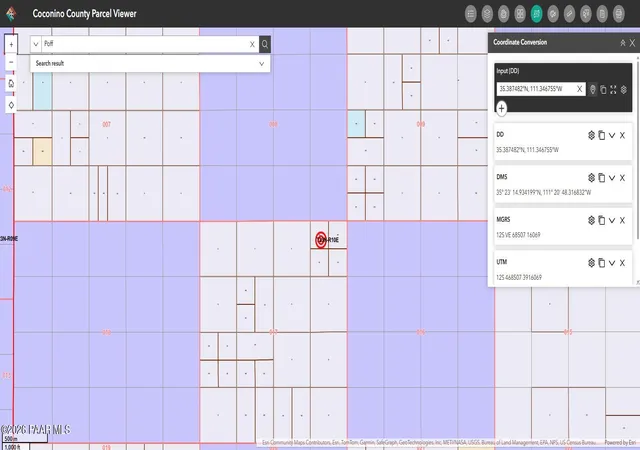Open the four-square Basemap Gallery widget
This screenshot has height=450, width=640.
[x=520, y=14]
